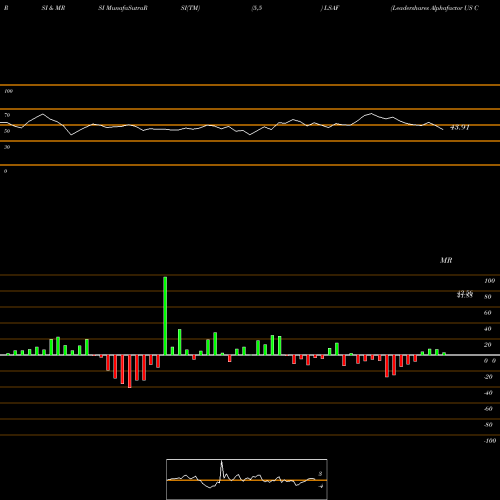Click the '(5,5' parameter text

tap(257, 8)
